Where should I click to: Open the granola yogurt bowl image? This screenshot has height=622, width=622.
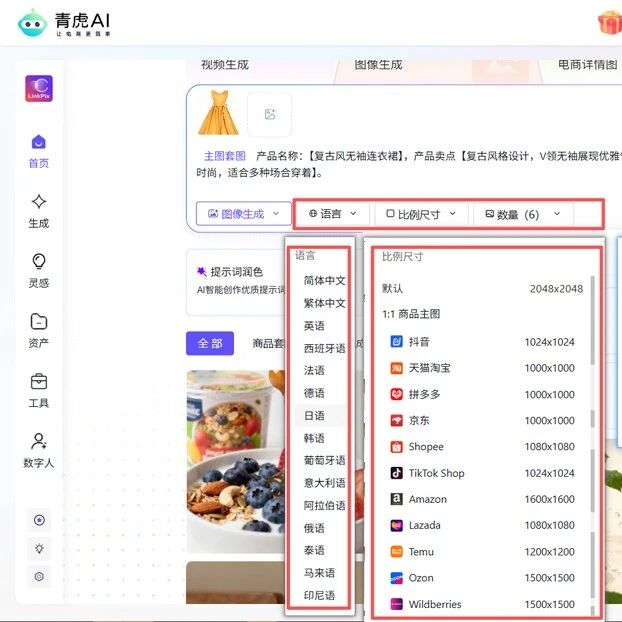(236, 462)
